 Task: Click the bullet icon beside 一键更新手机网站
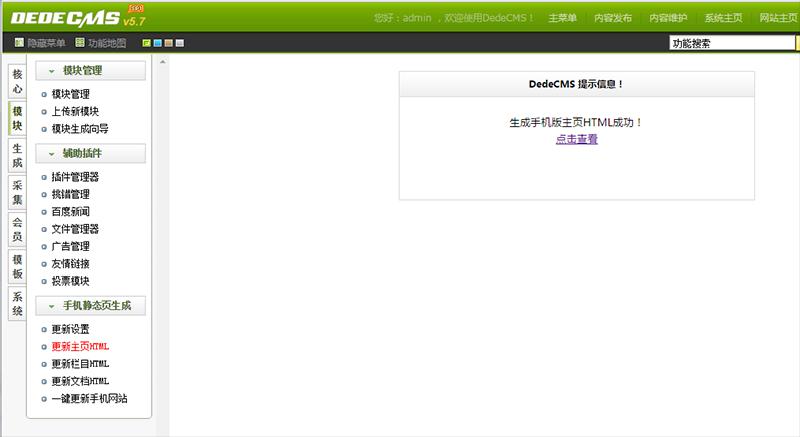(x=44, y=399)
